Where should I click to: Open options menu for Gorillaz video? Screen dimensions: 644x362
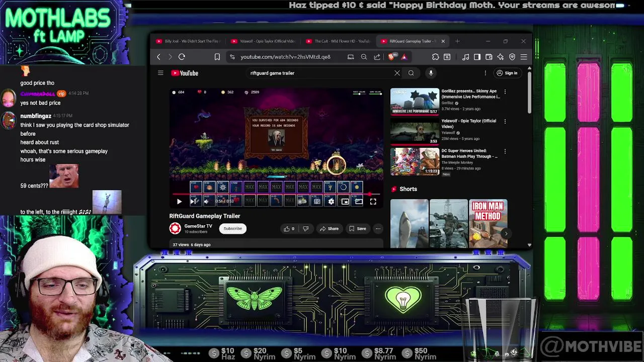point(505,92)
